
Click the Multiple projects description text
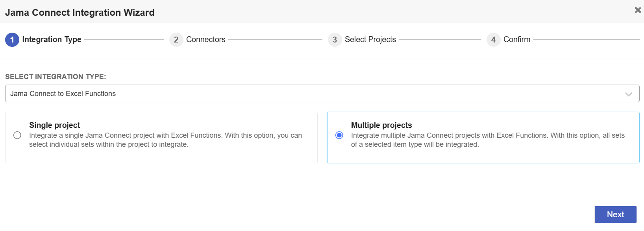[x=488, y=140]
